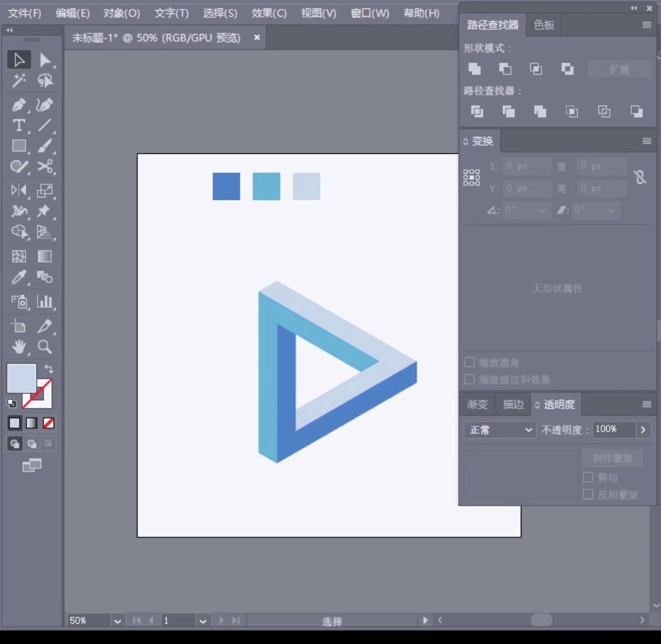This screenshot has height=644, width=661.
Task: Tick the 反相蒙版 checkbox
Action: [588, 494]
